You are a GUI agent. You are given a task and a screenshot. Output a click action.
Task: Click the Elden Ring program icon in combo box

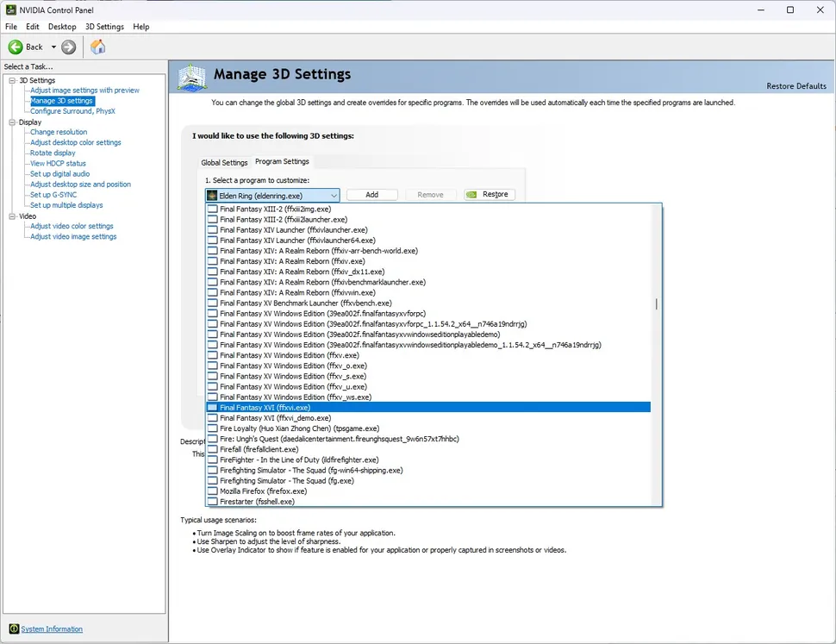(x=212, y=195)
